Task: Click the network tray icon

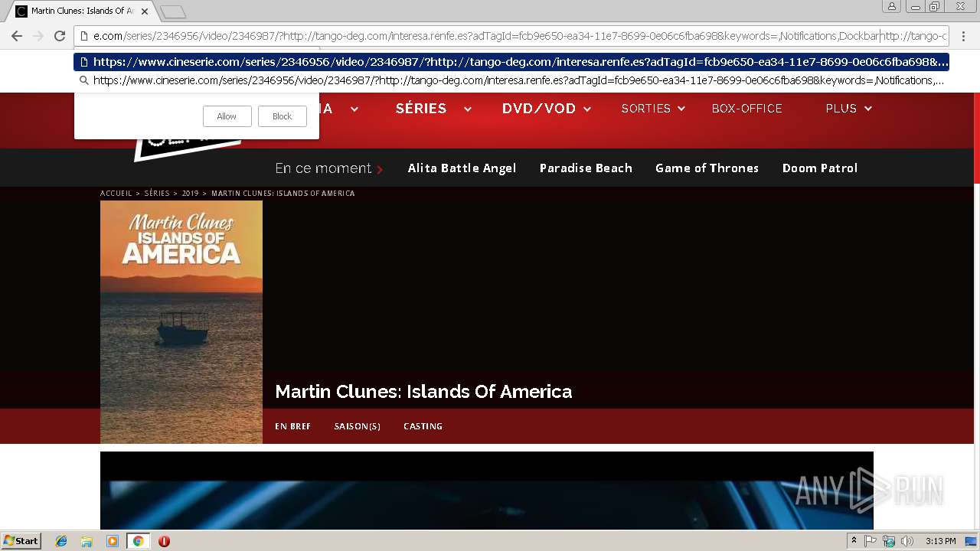Action: pos(889,541)
